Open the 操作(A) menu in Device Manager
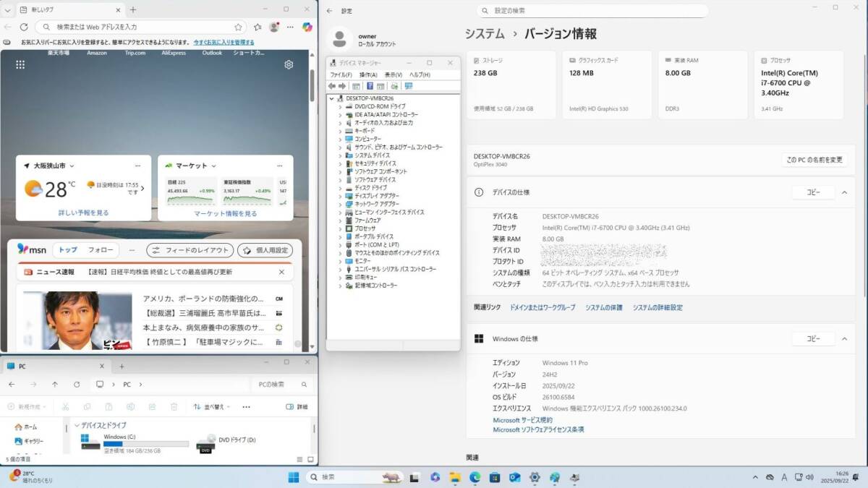The image size is (868, 488). click(368, 74)
